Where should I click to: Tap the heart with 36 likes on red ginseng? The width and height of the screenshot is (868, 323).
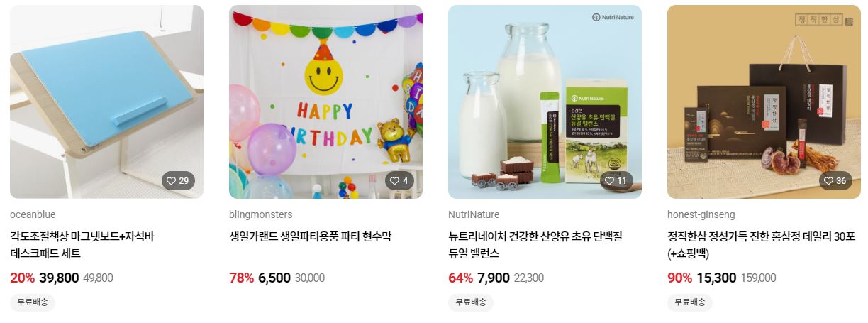pyautogui.click(x=835, y=181)
